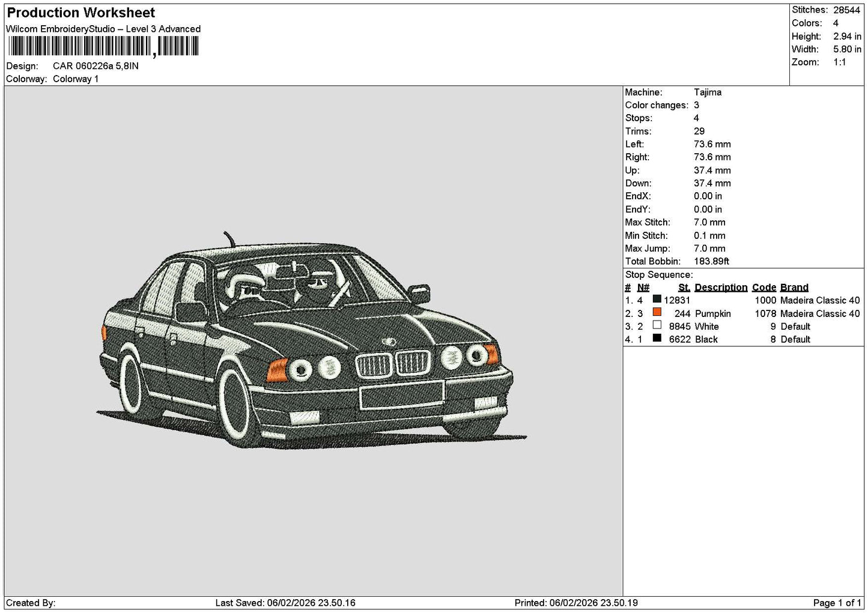The width and height of the screenshot is (868, 613).
Task: Click the code 1000 in row 1
Action: pyautogui.click(x=766, y=300)
